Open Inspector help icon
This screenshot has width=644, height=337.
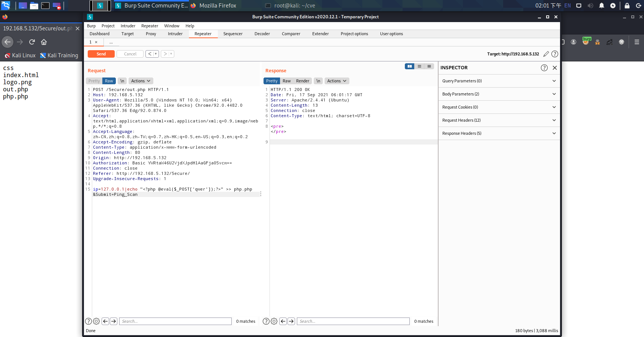pos(544,68)
